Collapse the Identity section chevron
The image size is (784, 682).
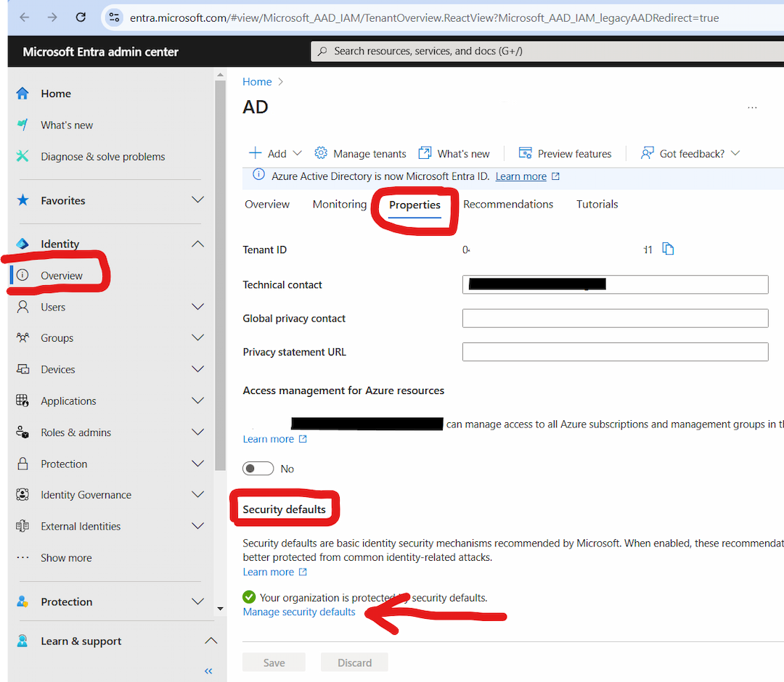198,244
